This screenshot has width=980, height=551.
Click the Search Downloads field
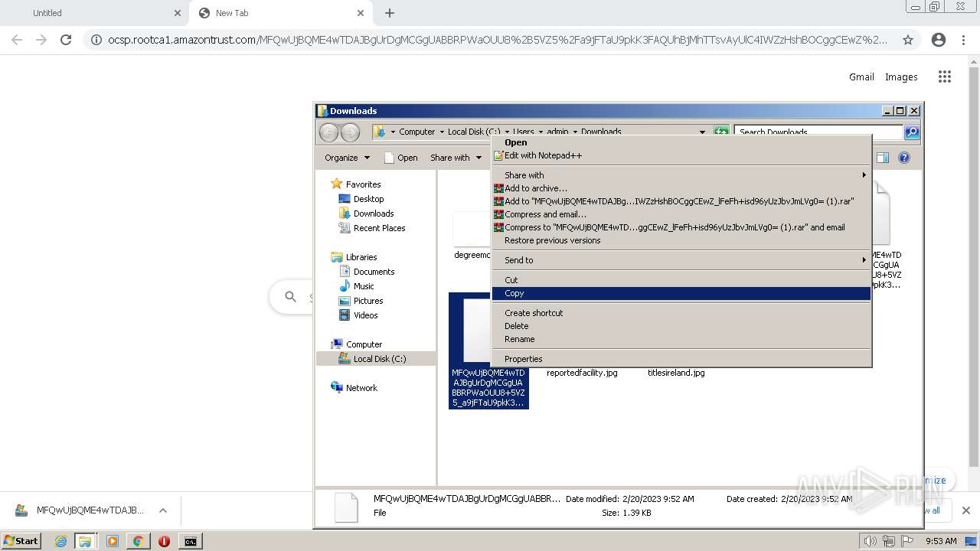tap(818, 132)
